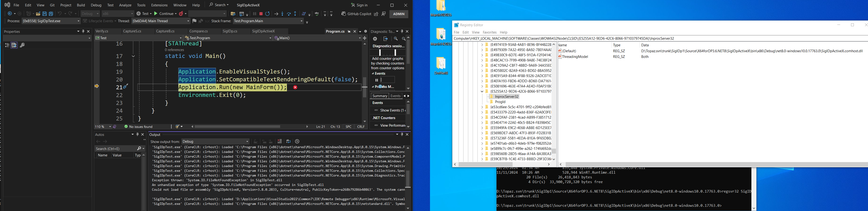
Task: Click the split editor icon beside Main()
Action: (365, 38)
